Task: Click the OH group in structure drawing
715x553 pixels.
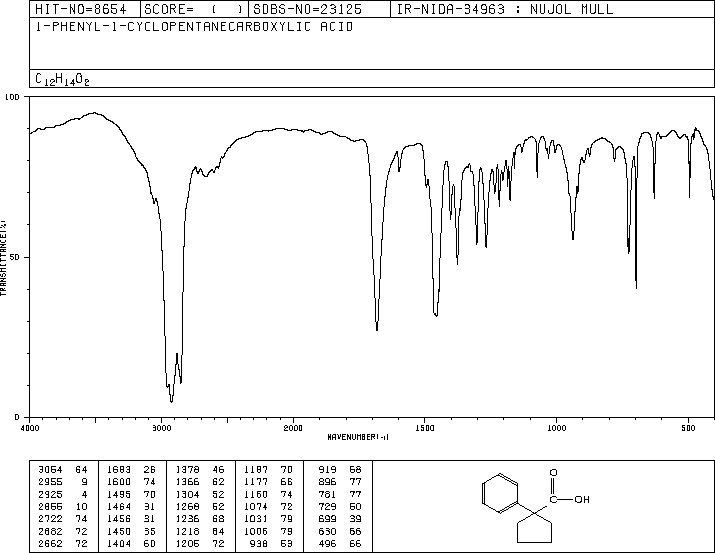Action: click(582, 500)
